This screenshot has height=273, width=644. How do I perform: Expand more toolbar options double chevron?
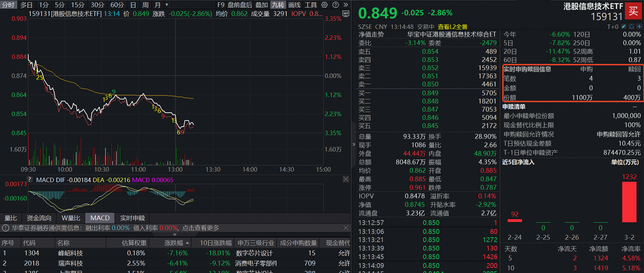(346, 5)
